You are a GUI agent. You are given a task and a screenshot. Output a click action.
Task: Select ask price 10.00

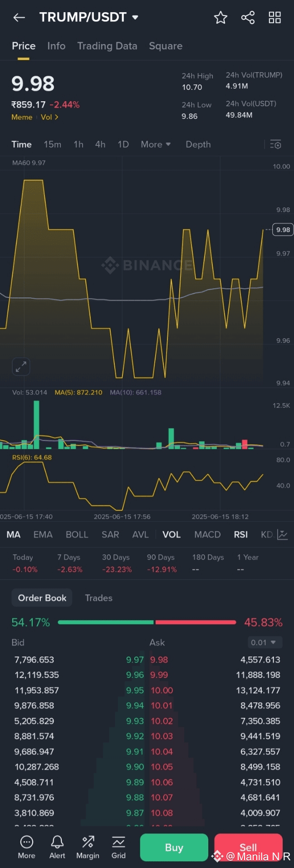(x=162, y=690)
